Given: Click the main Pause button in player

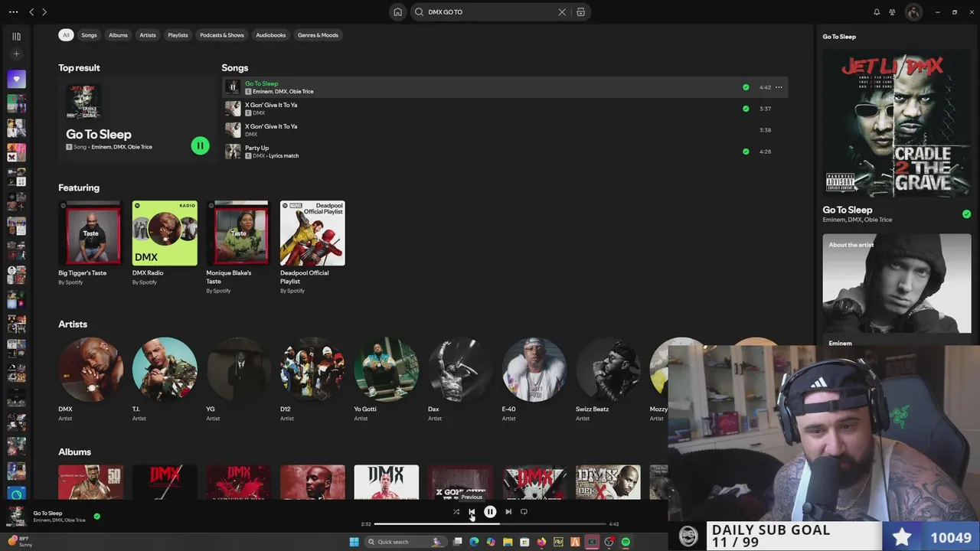Looking at the screenshot, I should click(490, 512).
